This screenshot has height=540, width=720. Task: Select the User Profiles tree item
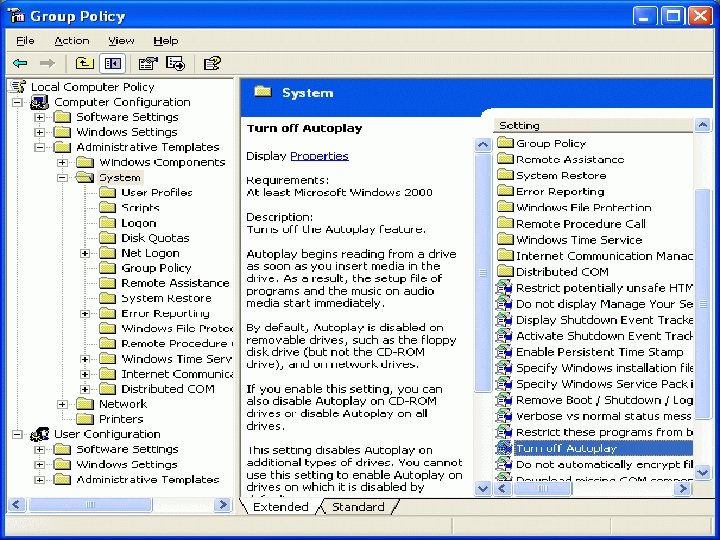point(157,192)
